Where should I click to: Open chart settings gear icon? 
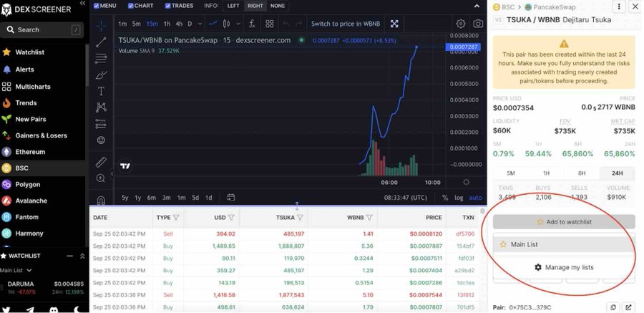click(461, 24)
